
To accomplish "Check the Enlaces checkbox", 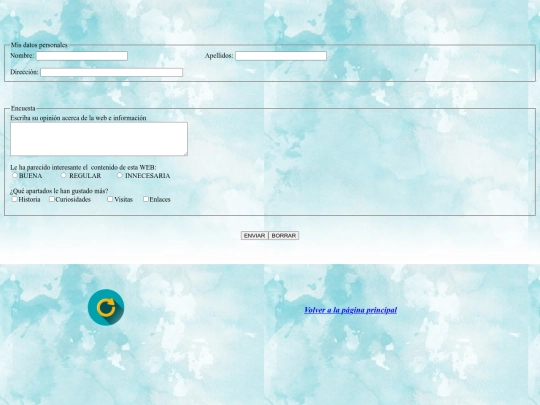I will click(146, 199).
